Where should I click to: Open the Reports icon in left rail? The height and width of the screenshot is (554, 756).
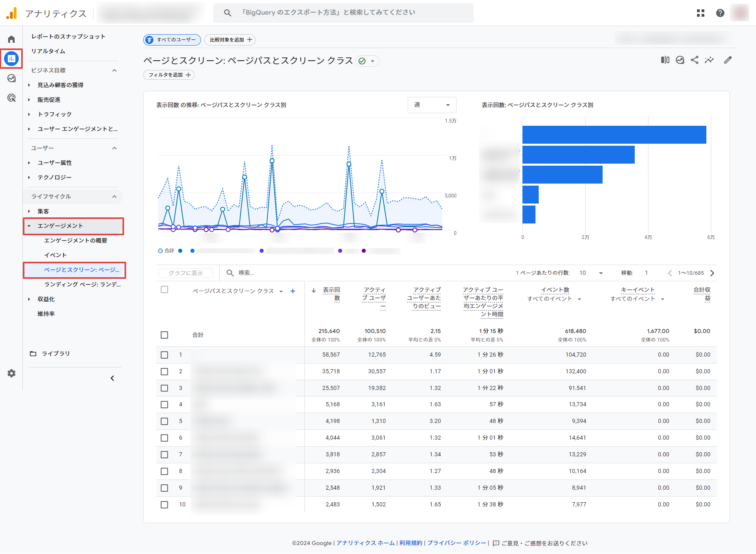[x=11, y=59]
